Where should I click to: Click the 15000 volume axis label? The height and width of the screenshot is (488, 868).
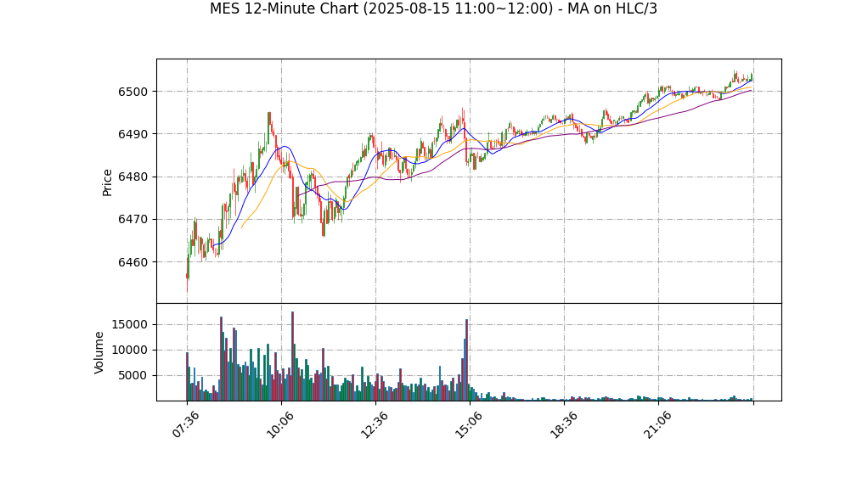pos(130,325)
